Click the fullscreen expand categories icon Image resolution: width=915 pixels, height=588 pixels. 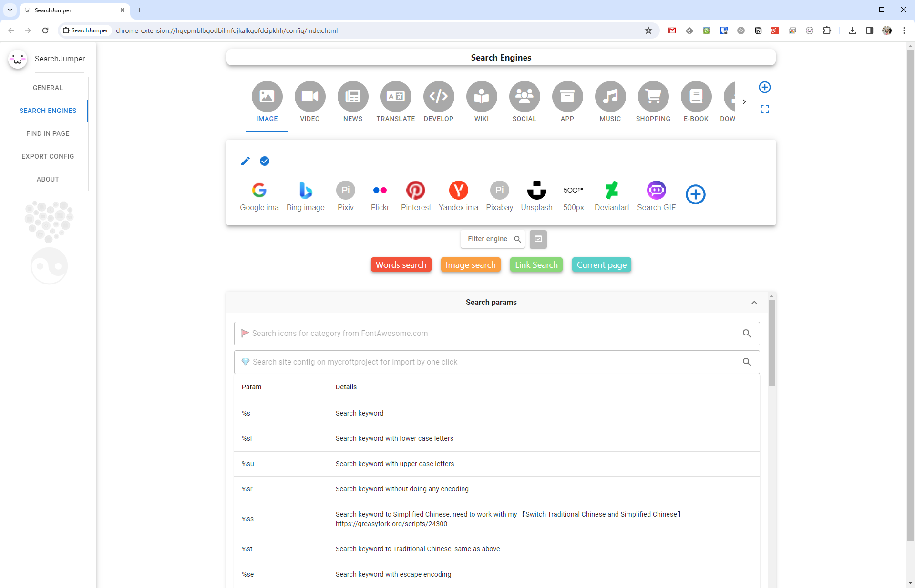(765, 109)
